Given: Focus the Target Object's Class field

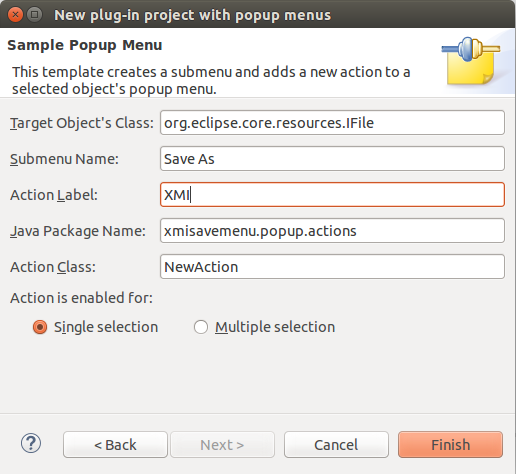Looking at the screenshot, I should (332, 123).
